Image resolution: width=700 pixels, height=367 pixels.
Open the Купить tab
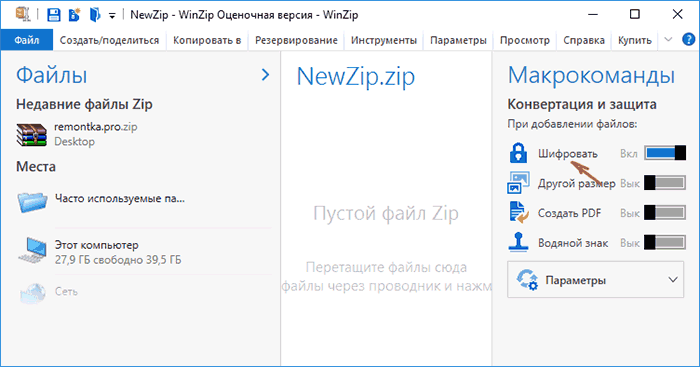tap(634, 40)
